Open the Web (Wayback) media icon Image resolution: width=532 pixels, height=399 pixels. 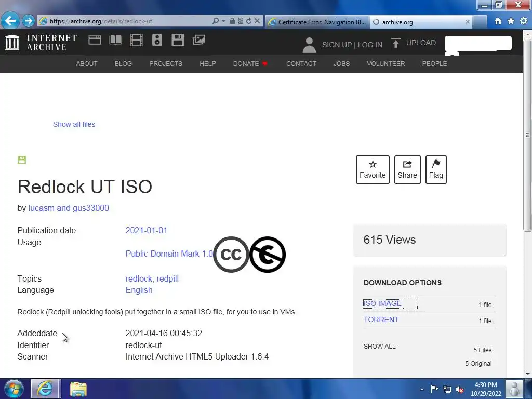95,40
